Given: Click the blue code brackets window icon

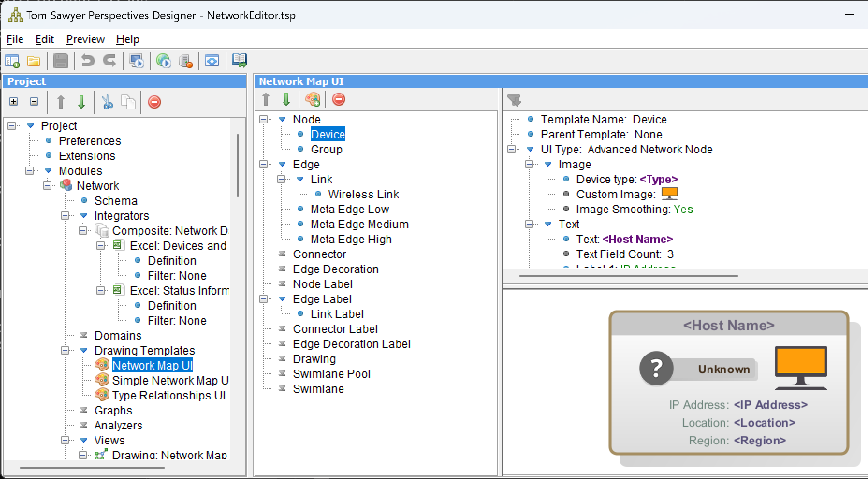Looking at the screenshot, I should [x=212, y=61].
